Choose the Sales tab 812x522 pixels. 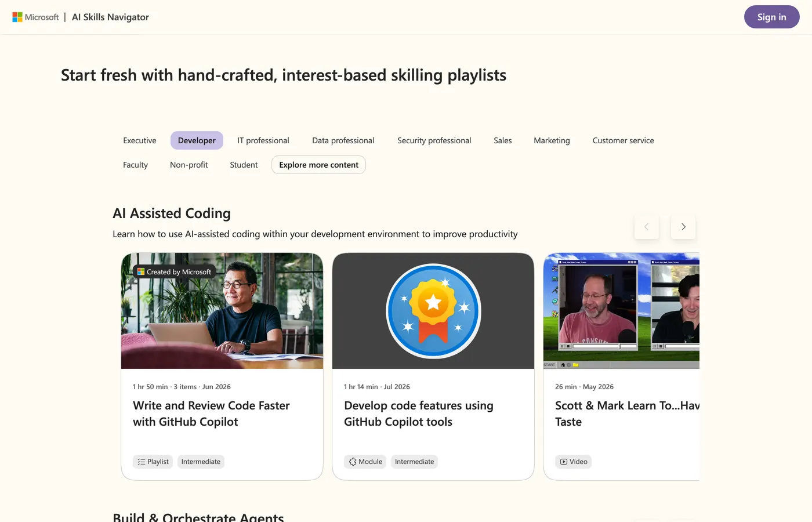pos(503,140)
